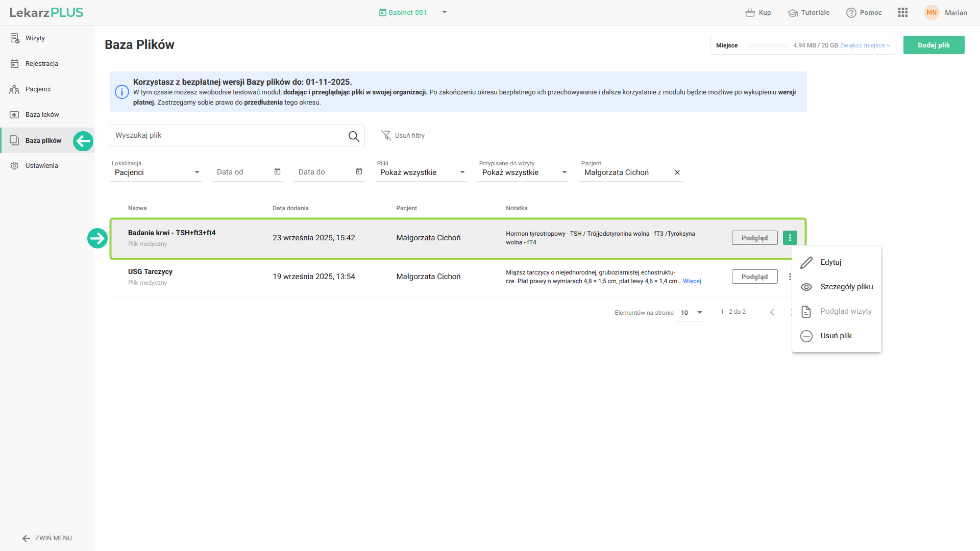Change elements per page dropdown
The height and width of the screenshot is (551, 980).
click(x=699, y=313)
